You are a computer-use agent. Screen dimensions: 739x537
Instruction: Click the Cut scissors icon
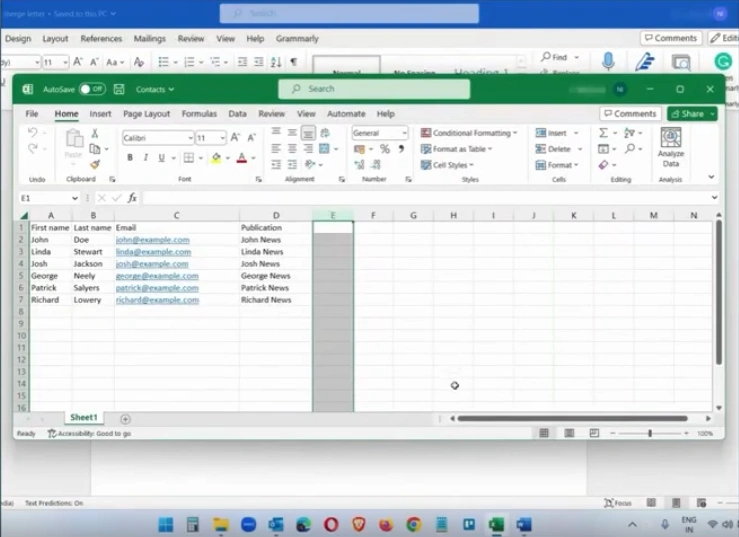point(95,133)
